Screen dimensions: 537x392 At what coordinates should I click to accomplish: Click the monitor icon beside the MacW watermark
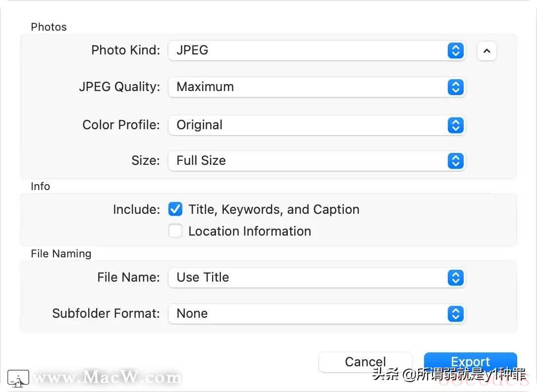(x=18, y=379)
